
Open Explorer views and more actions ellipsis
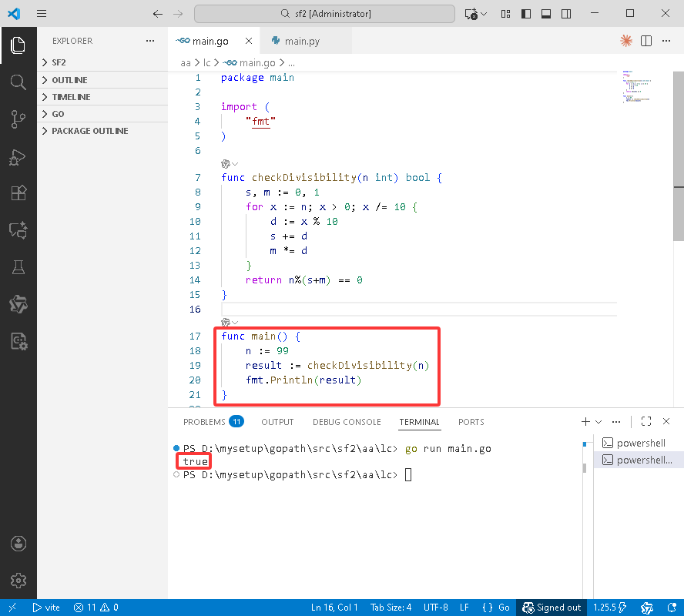(150, 41)
